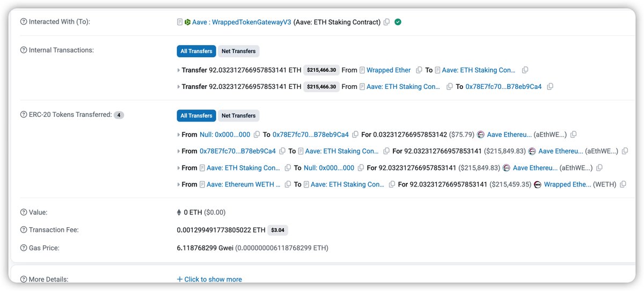Click the help icon beside More Details
This screenshot has height=291, width=644.
pyautogui.click(x=23, y=279)
